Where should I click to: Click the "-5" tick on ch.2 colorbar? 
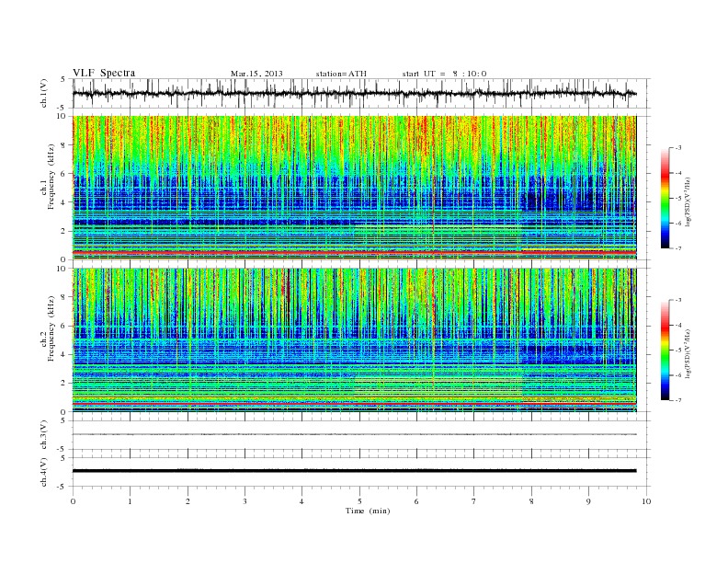pos(678,350)
